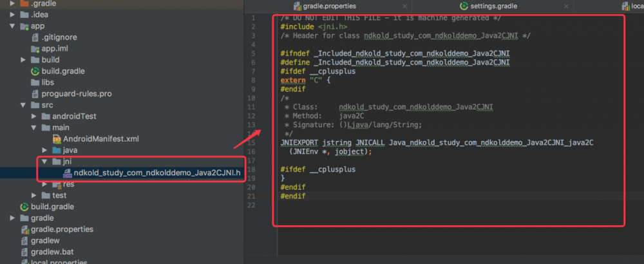Expand the build folder under app

click(x=23, y=60)
